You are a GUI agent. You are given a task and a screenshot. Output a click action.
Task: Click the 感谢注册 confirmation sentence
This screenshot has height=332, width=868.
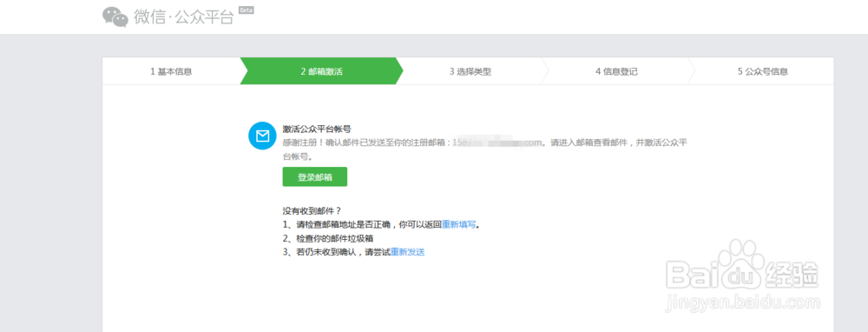pyautogui.click(x=485, y=149)
